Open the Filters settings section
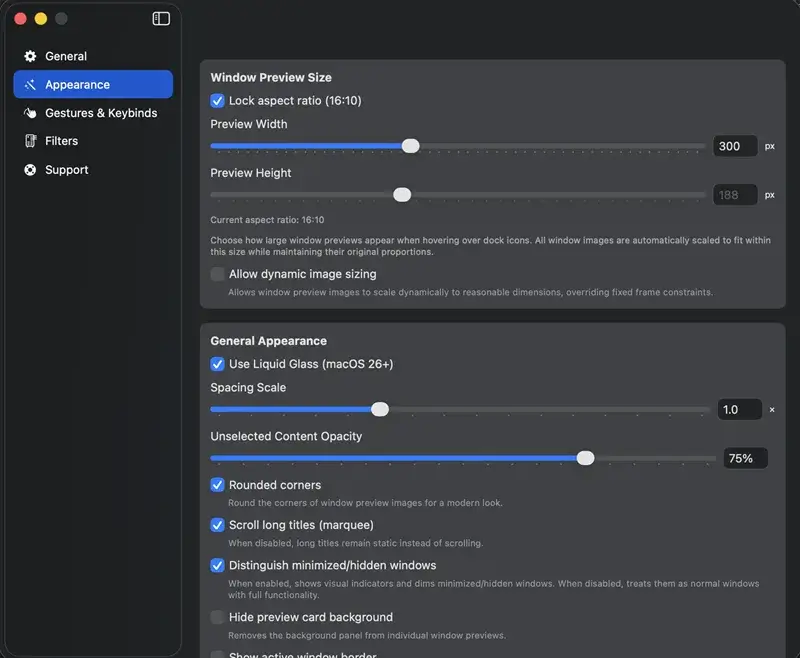Screen dimensions: 800x658 (x=61, y=141)
